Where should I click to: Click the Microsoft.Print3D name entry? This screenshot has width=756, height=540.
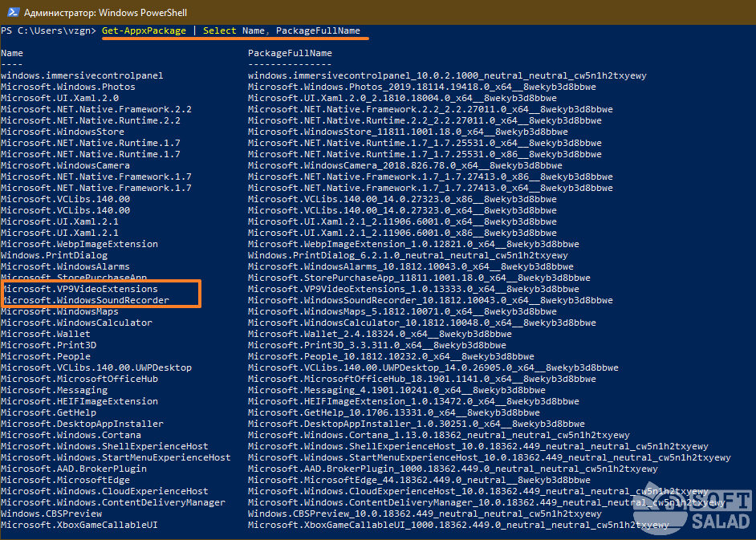tap(48, 345)
